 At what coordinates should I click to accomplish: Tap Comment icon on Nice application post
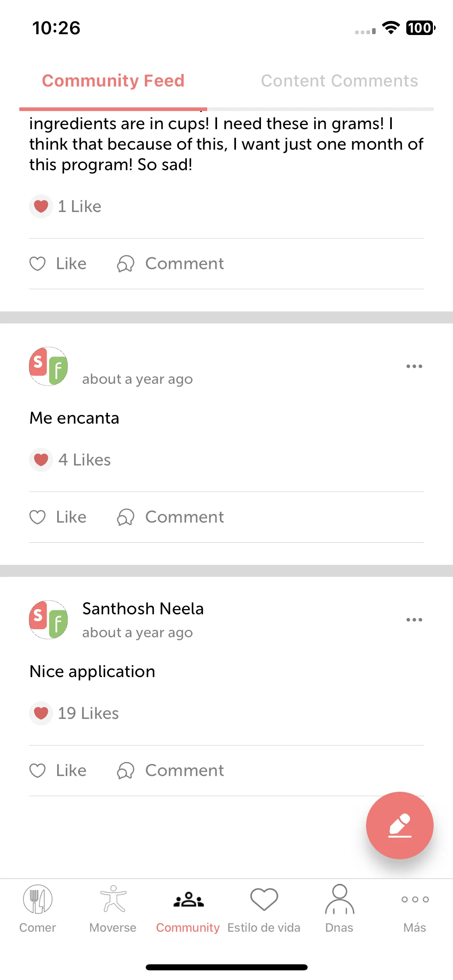tap(126, 771)
